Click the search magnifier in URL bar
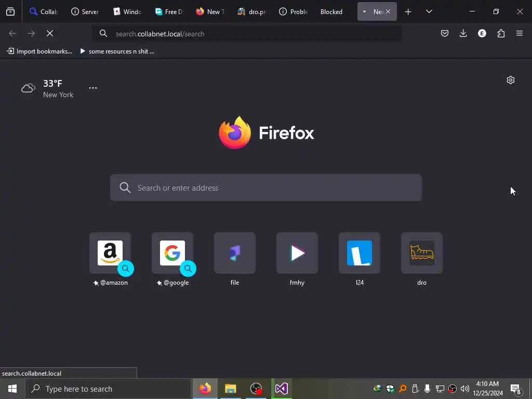The width and height of the screenshot is (532, 399). [103, 33]
